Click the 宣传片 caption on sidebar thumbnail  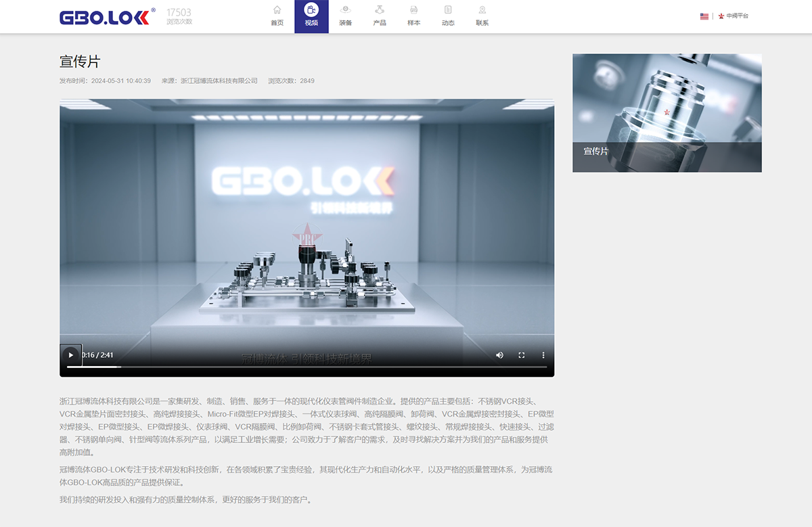(596, 152)
